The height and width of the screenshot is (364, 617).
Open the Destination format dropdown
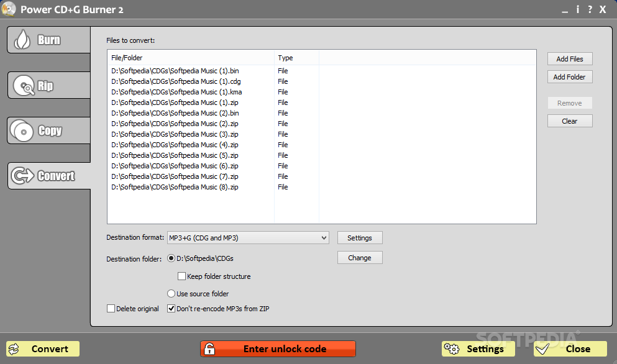pyautogui.click(x=248, y=238)
